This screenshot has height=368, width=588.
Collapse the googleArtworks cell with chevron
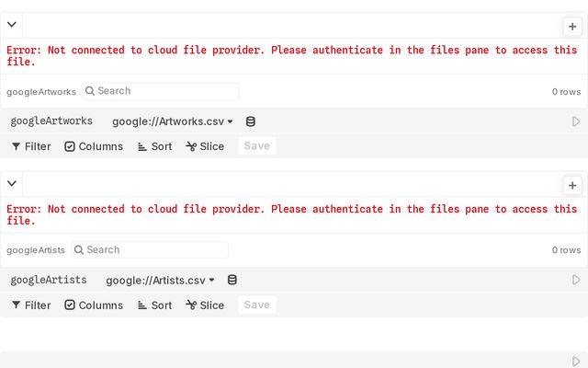pyautogui.click(x=12, y=26)
